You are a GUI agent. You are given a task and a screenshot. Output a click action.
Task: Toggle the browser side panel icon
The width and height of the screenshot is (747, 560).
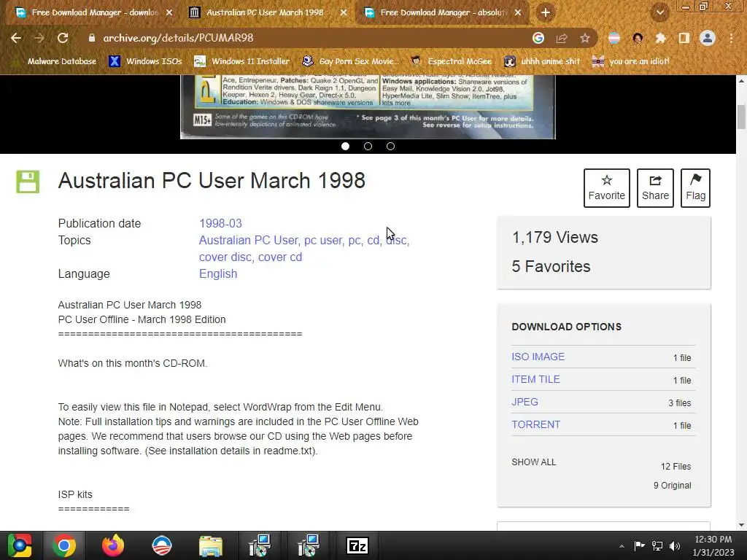(684, 38)
